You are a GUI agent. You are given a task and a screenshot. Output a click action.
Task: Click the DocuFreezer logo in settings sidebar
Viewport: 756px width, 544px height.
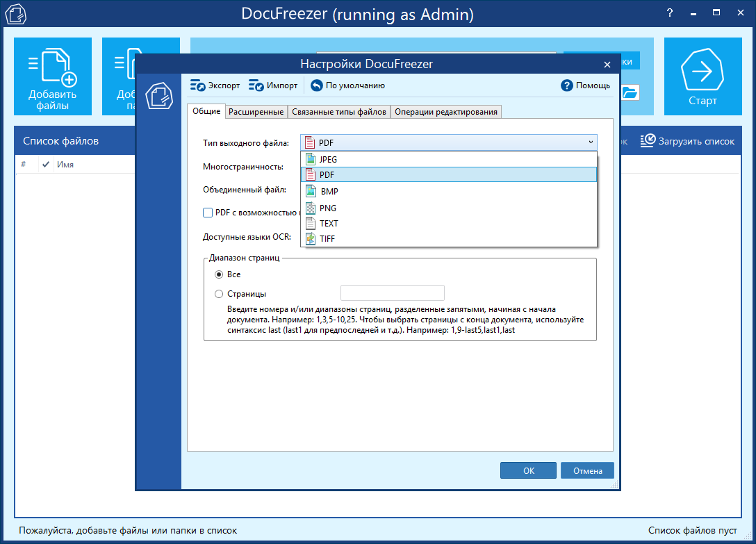click(159, 95)
